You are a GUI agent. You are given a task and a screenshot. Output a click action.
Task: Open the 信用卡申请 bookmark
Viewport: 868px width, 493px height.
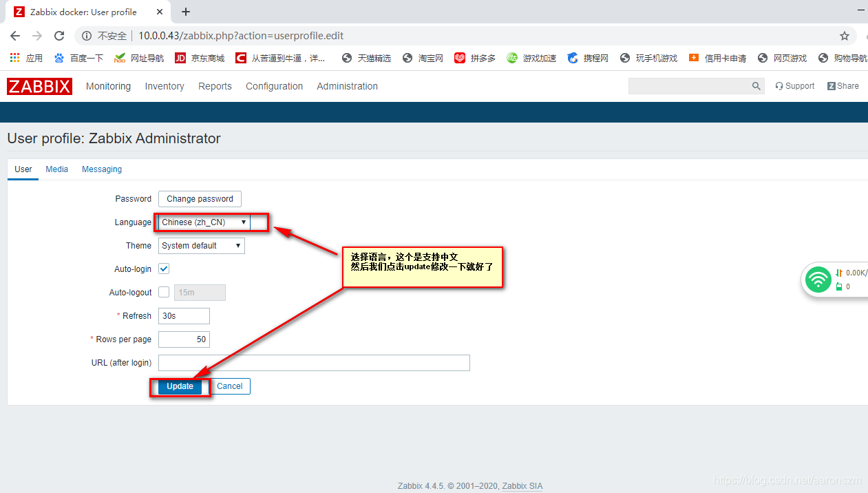pyautogui.click(x=717, y=58)
